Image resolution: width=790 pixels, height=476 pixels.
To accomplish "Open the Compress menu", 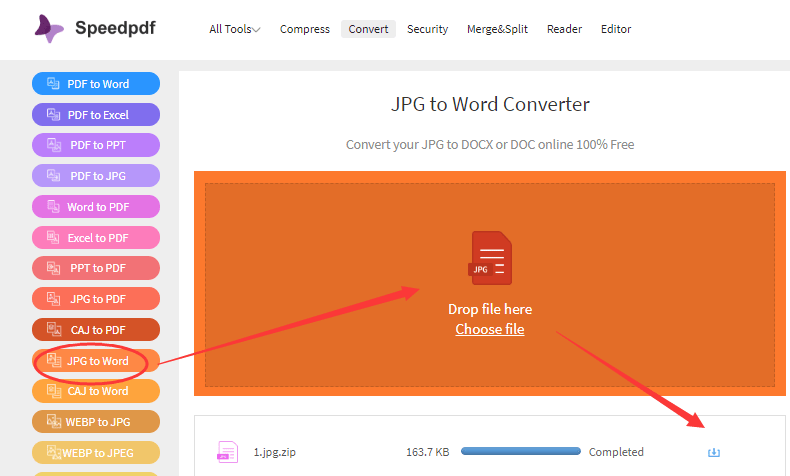I will click(x=305, y=29).
